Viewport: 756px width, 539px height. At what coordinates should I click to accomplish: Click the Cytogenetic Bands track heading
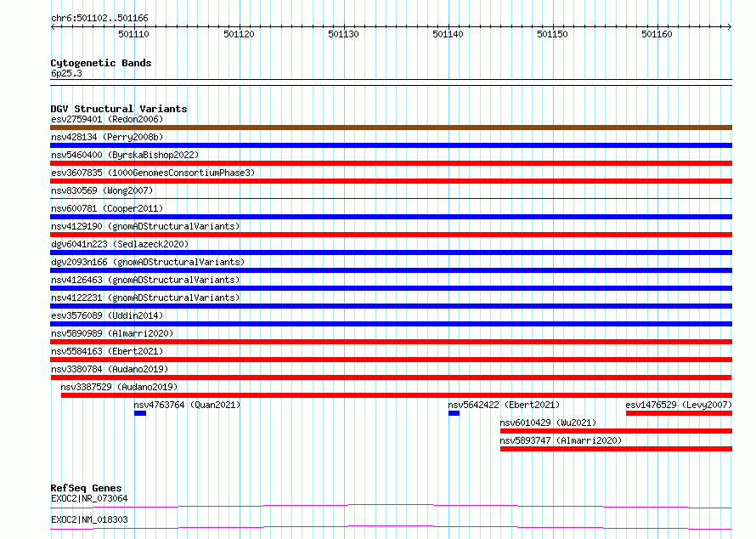point(101,63)
